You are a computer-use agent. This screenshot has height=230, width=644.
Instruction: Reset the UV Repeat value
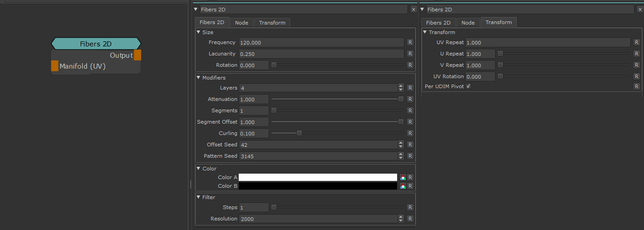(x=637, y=42)
